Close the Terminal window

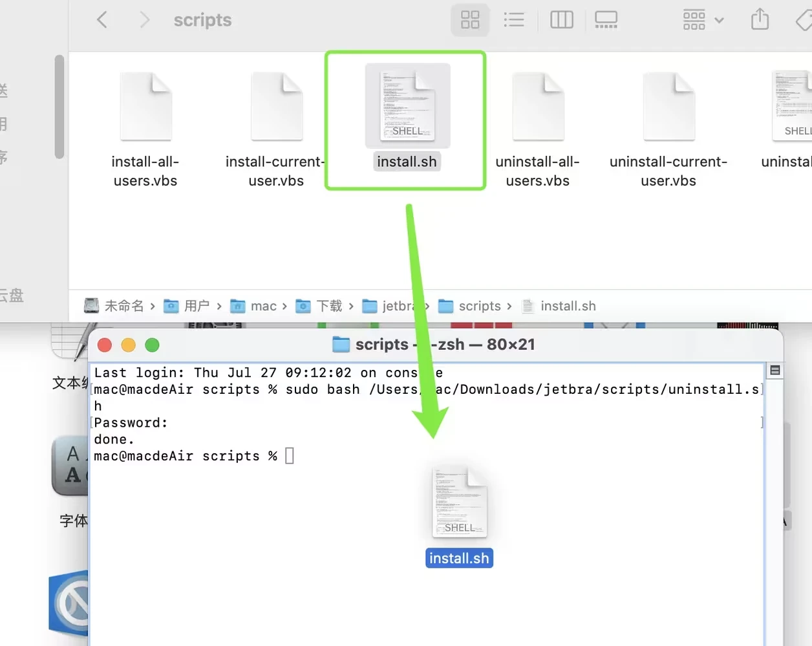pyautogui.click(x=105, y=345)
